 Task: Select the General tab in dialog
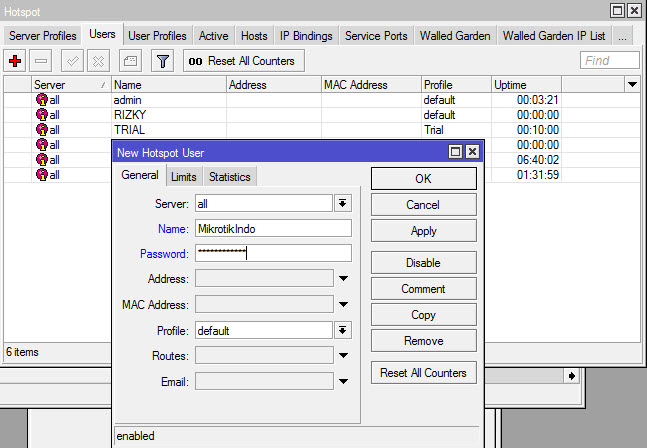pyautogui.click(x=139, y=175)
